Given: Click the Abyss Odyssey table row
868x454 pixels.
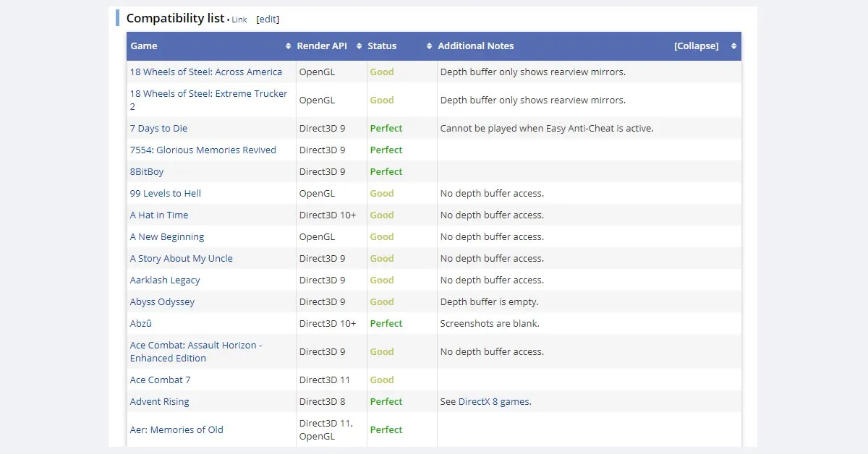Looking at the screenshot, I should [x=162, y=301].
